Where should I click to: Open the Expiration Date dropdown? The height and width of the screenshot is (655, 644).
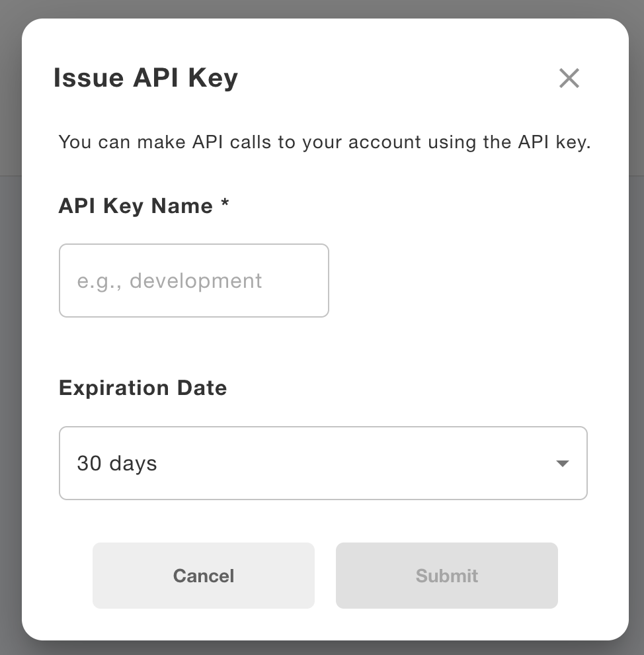tap(323, 463)
